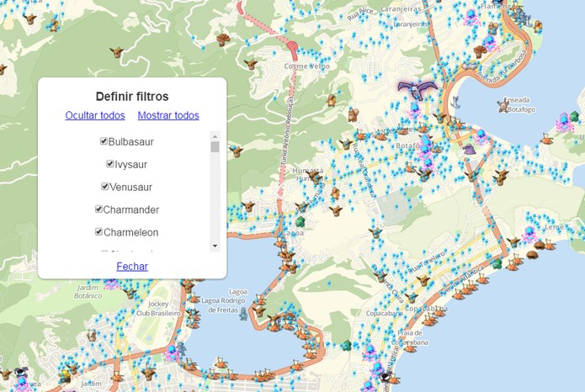Close the filter dialog via Fechar
Viewport: 585px width, 392px height.
132,267
